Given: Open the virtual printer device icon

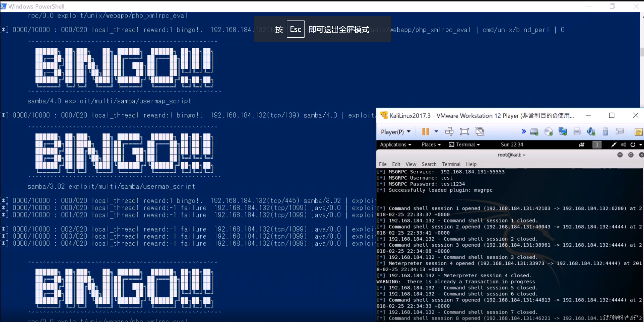Looking at the screenshot, I should click(x=577, y=131).
